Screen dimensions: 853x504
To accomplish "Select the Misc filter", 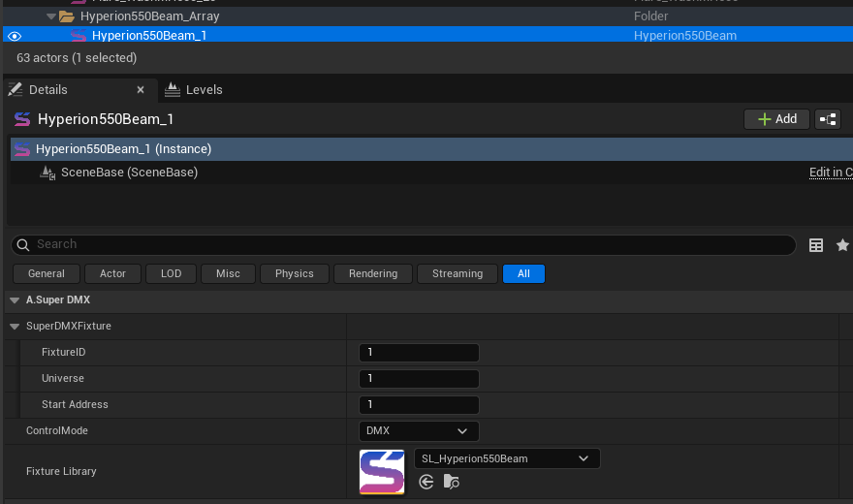I will [228, 273].
